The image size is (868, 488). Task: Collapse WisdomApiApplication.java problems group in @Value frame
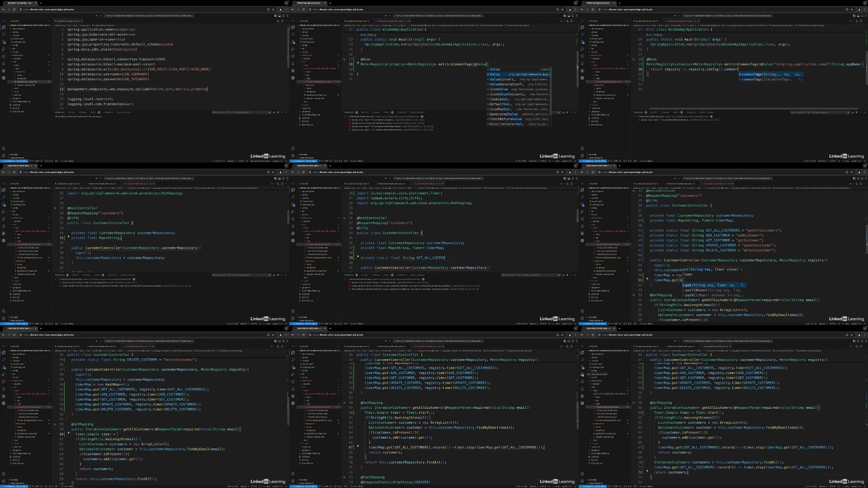(x=345, y=116)
